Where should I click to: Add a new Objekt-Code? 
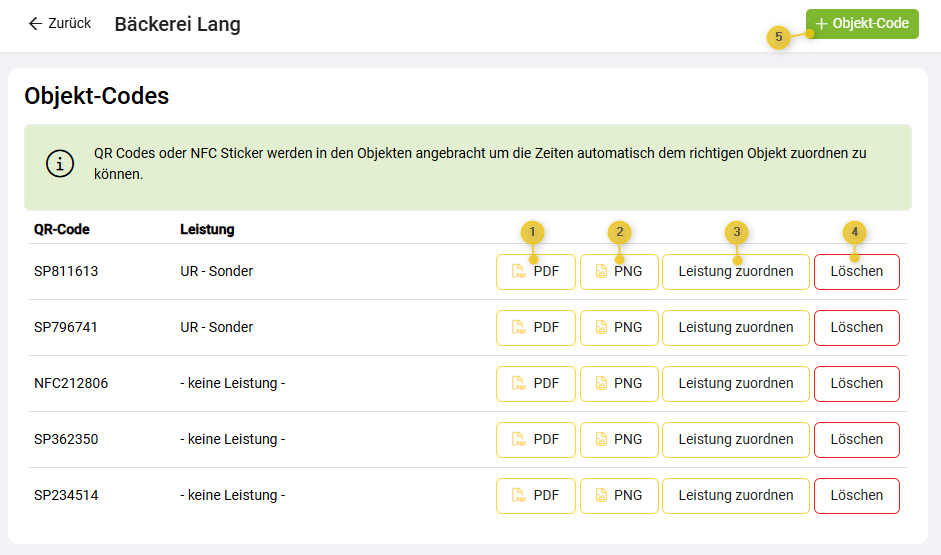pyautogui.click(x=862, y=24)
